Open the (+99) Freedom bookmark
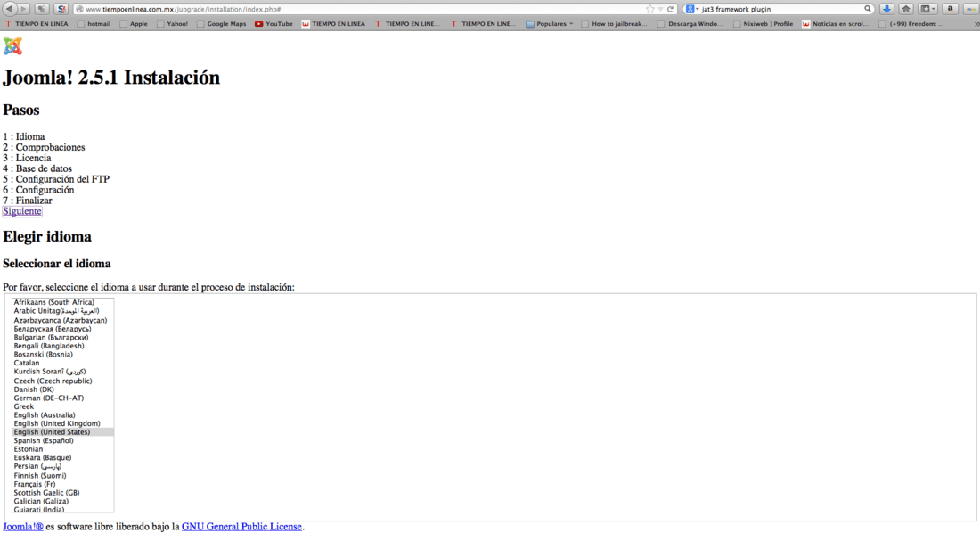Image resolution: width=980 pixels, height=533 pixels. click(911, 24)
